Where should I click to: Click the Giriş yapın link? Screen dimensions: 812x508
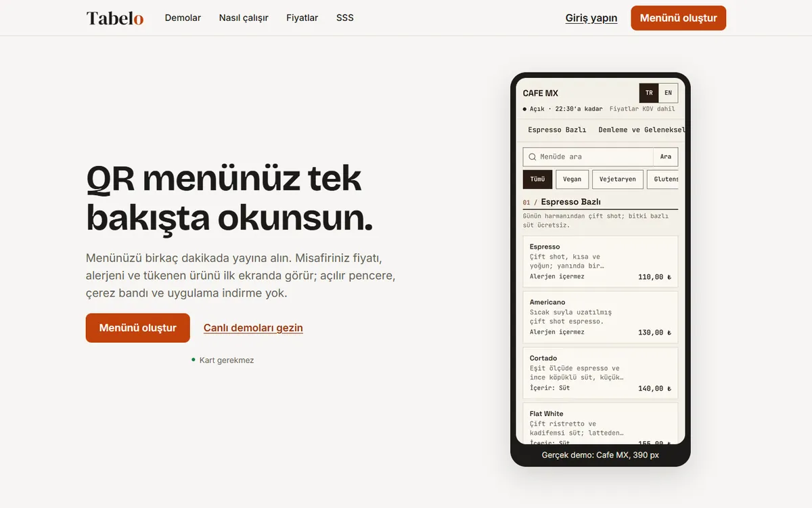[x=591, y=18]
